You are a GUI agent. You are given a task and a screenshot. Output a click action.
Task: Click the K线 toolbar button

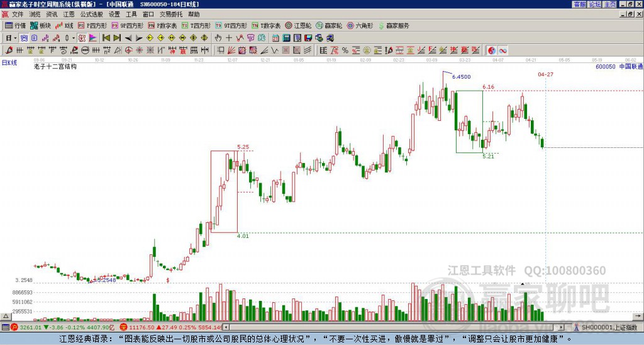pos(64,25)
